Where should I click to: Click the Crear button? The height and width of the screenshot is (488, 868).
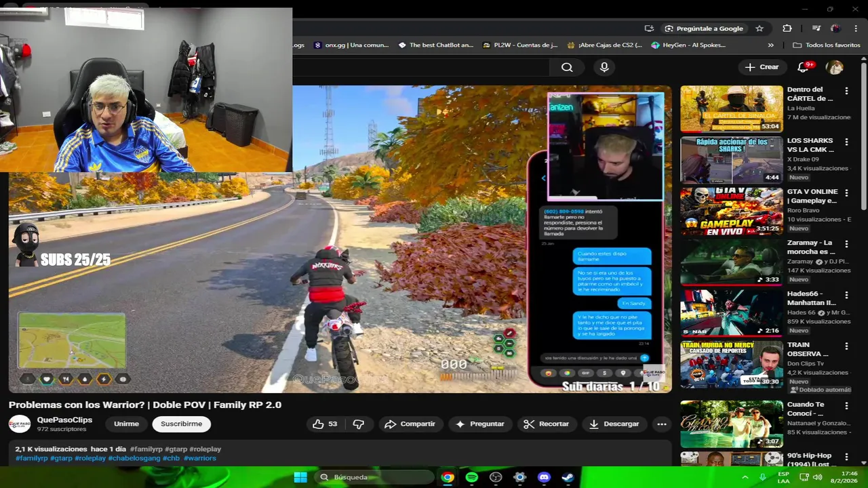tap(762, 67)
